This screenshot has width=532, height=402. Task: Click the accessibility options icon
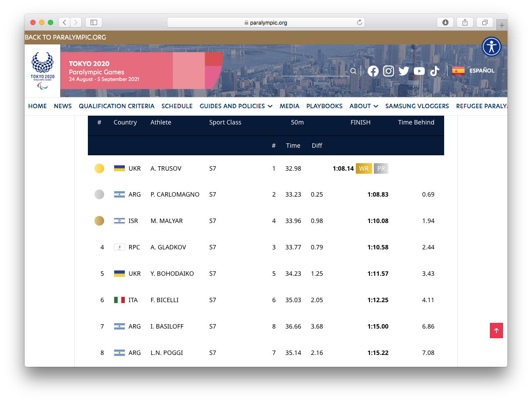(491, 47)
